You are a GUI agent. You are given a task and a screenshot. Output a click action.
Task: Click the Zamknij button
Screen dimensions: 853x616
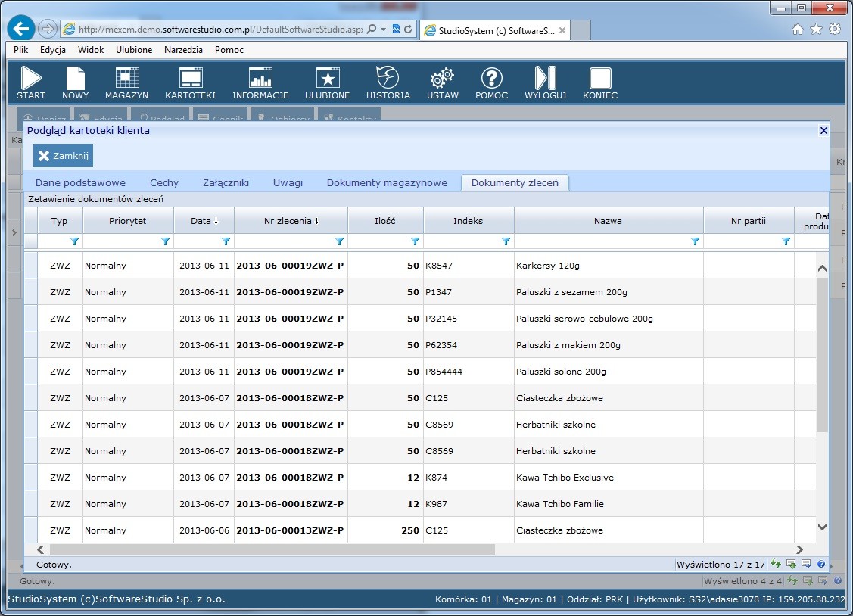pyautogui.click(x=63, y=155)
